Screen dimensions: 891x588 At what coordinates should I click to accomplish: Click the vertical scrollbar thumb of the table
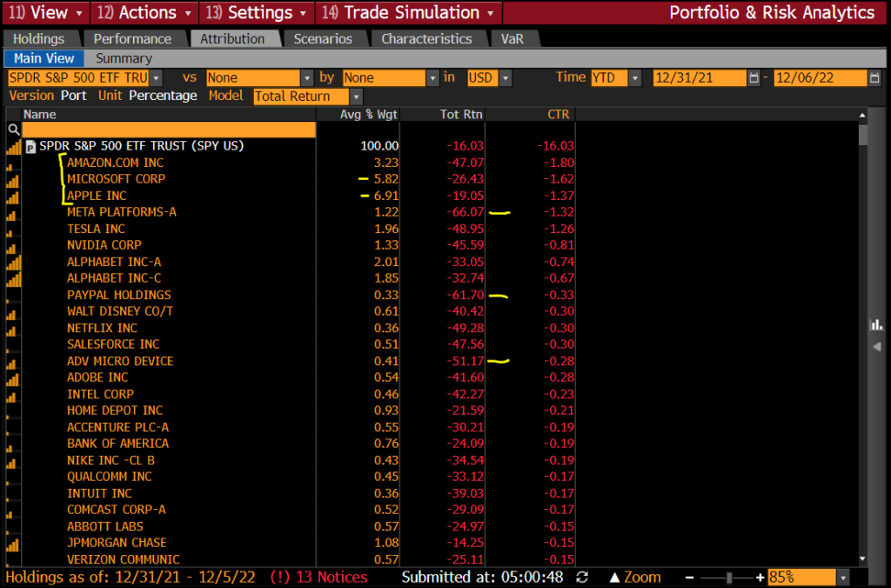click(x=862, y=135)
